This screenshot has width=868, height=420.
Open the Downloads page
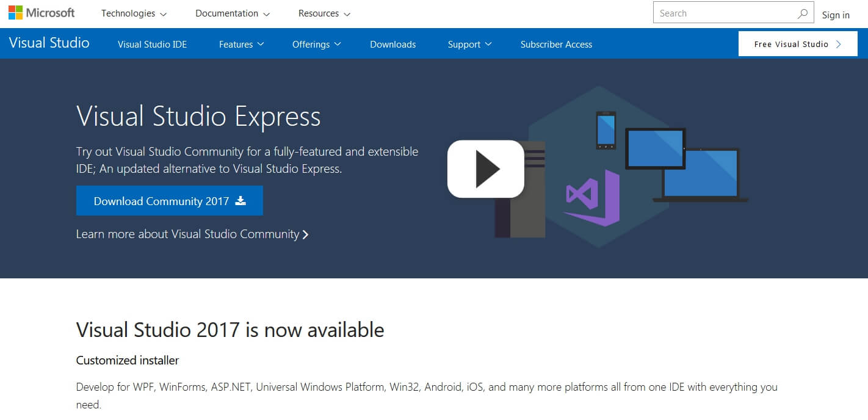point(393,44)
